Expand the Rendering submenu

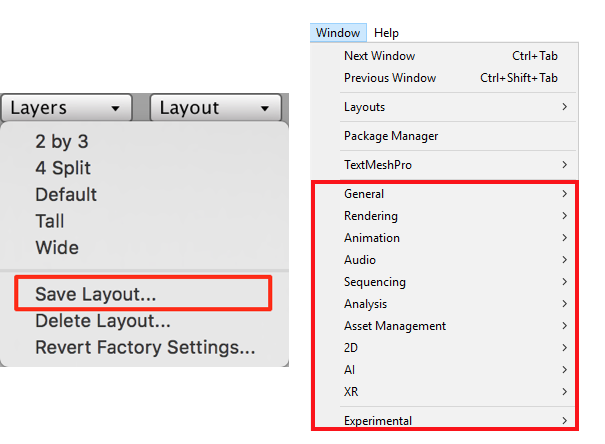coord(444,216)
